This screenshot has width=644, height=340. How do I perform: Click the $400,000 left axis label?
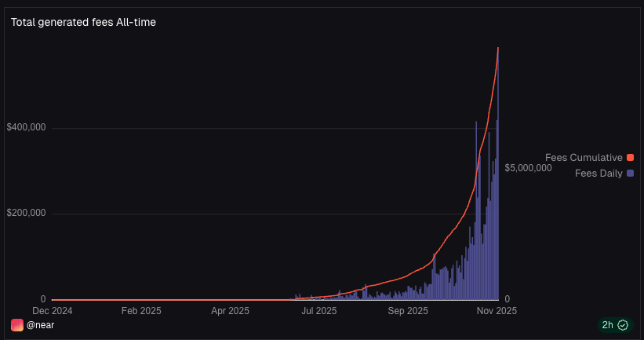coord(26,127)
